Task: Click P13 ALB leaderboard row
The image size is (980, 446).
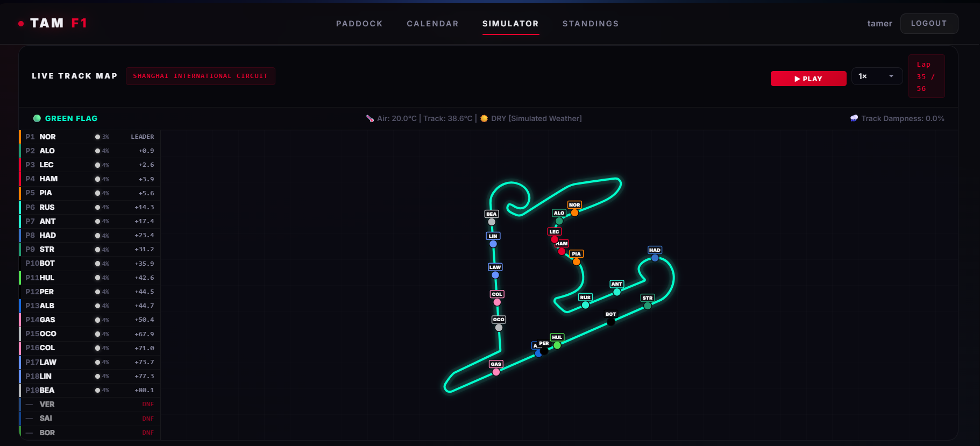Action: [90, 306]
